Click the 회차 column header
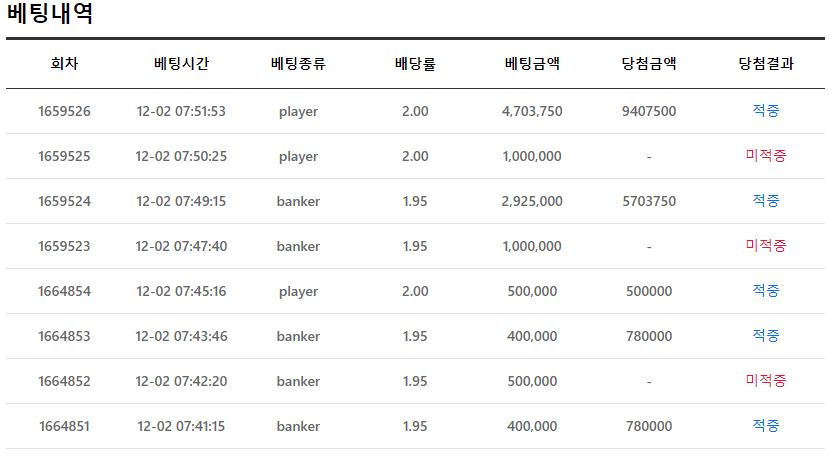Viewport: 829px width, 456px height. (x=64, y=65)
